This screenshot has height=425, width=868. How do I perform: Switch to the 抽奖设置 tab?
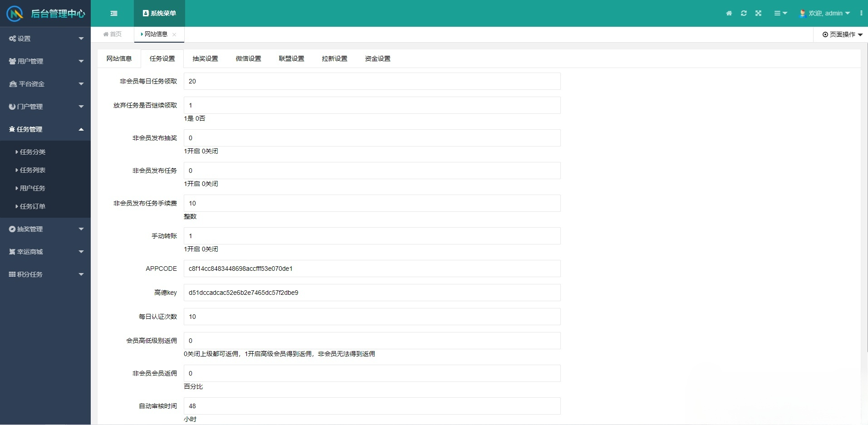(205, 58)
